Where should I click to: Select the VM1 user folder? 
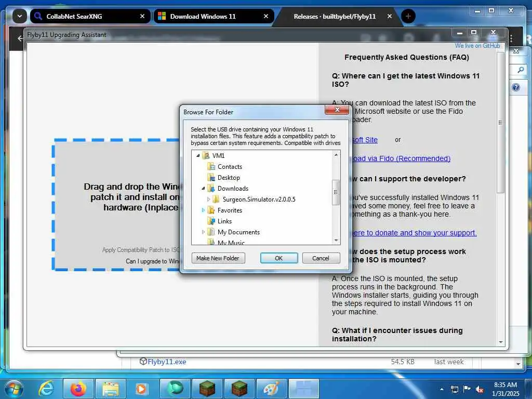tap(218, 155)
